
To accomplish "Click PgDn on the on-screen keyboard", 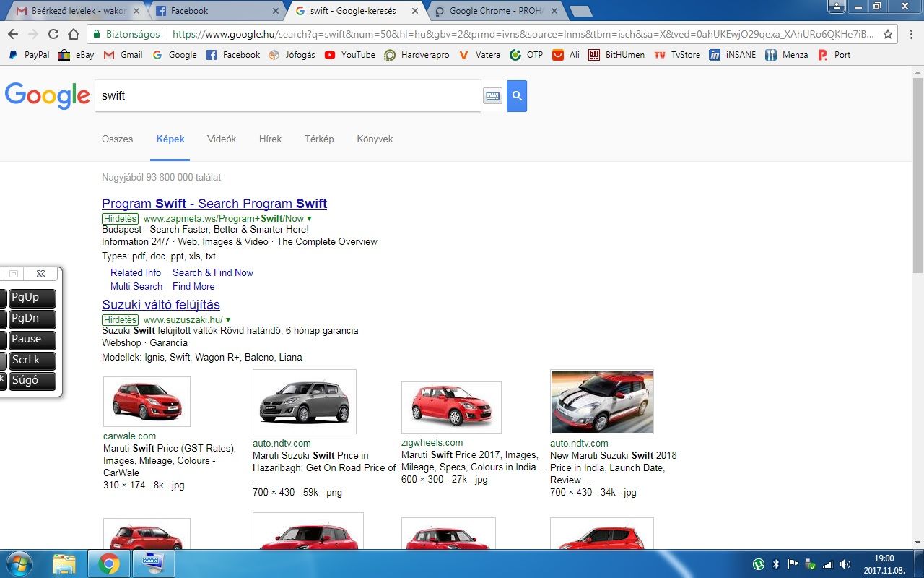I will click(32, 319).
